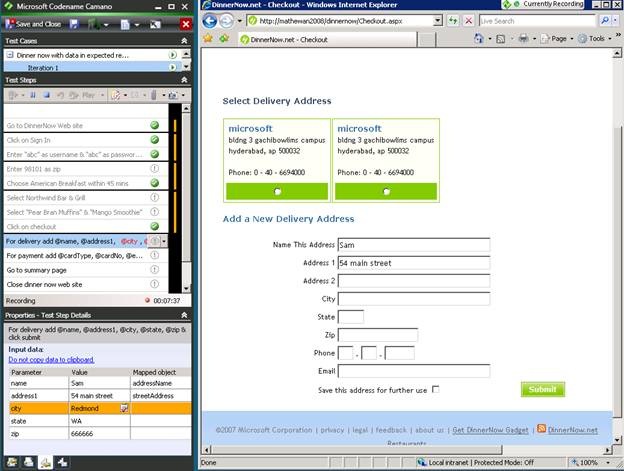Click the red X icon in Camano toolbar

(185, 24)
